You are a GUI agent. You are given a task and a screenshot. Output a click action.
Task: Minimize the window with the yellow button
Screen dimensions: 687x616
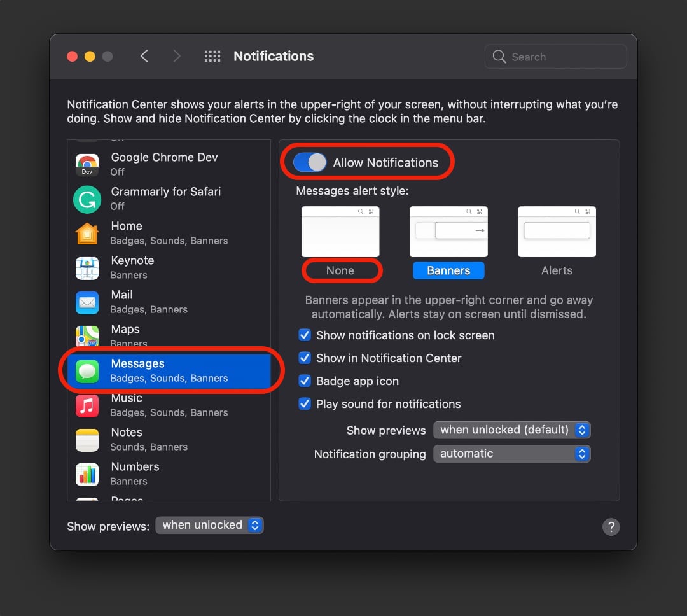point(90,57)
